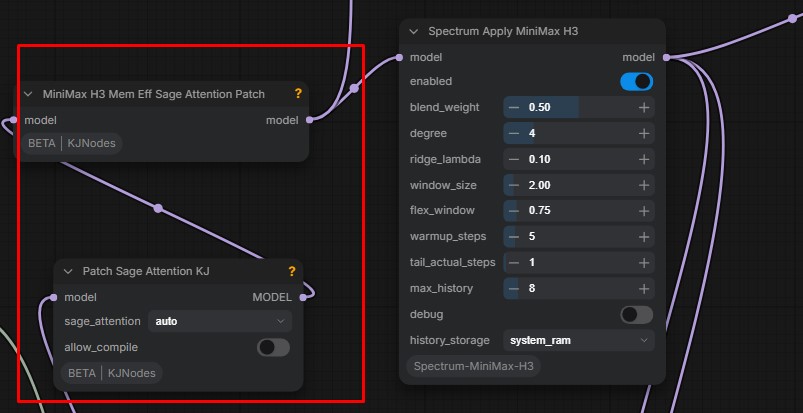
Task: Increase window_size value
Action: 644,185
